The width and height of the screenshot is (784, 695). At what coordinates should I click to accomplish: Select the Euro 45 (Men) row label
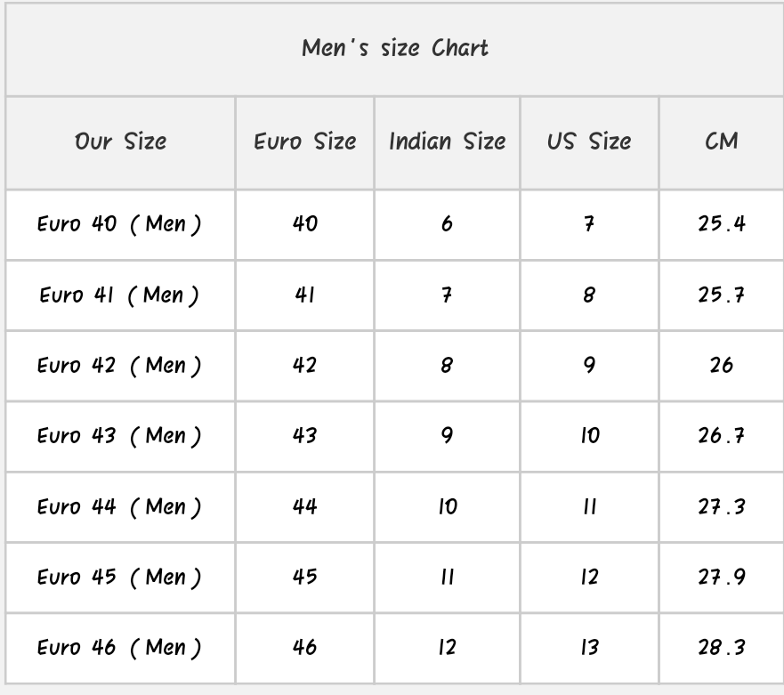coord(119,577)
